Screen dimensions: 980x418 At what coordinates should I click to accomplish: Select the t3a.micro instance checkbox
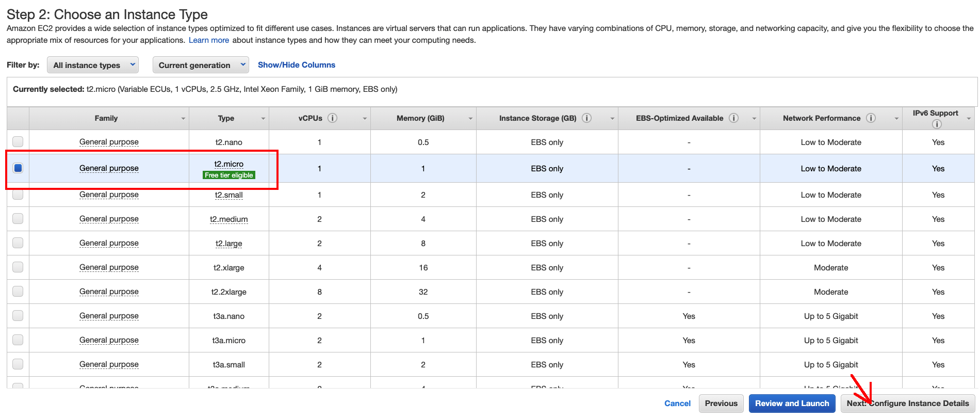(18, 340)
